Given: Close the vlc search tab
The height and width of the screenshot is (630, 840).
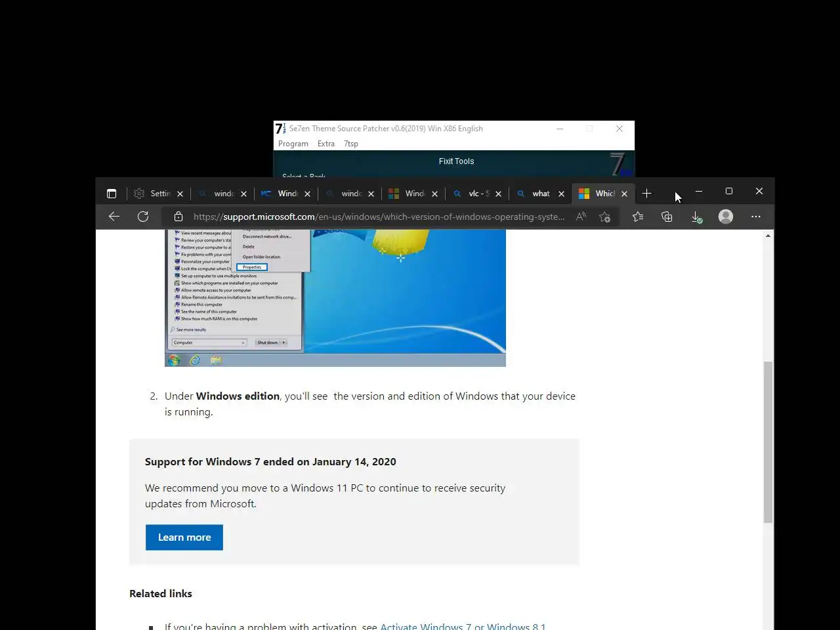Looking at the screenshot, I should pyautogui.click(x=498, y=194).
